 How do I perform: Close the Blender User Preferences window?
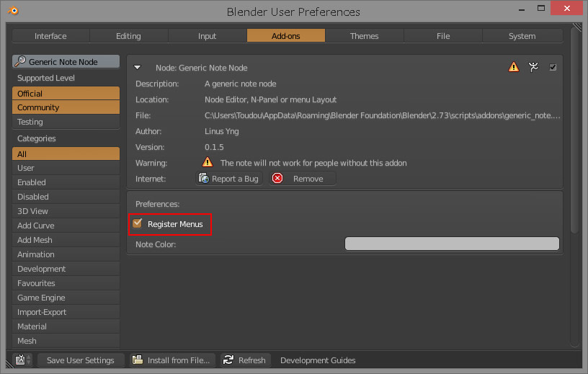566,8
